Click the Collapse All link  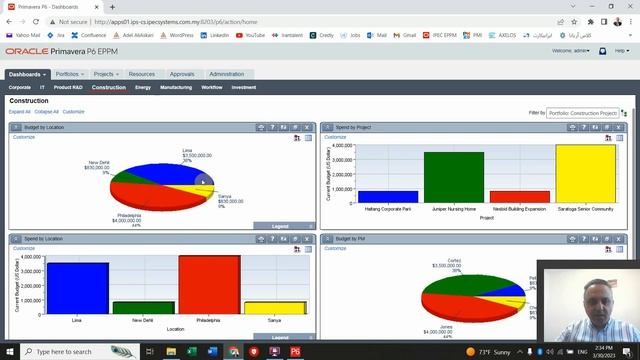(47, 111)
